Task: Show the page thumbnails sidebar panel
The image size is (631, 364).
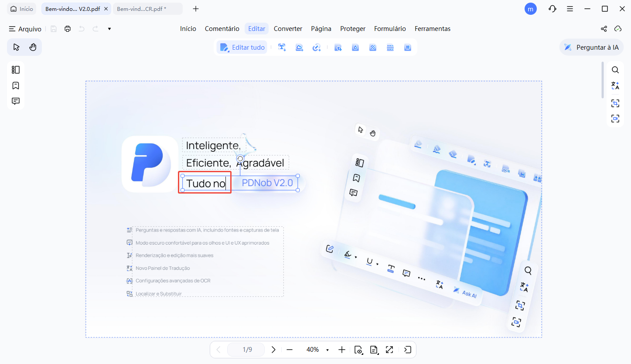Action: (16, 70)
